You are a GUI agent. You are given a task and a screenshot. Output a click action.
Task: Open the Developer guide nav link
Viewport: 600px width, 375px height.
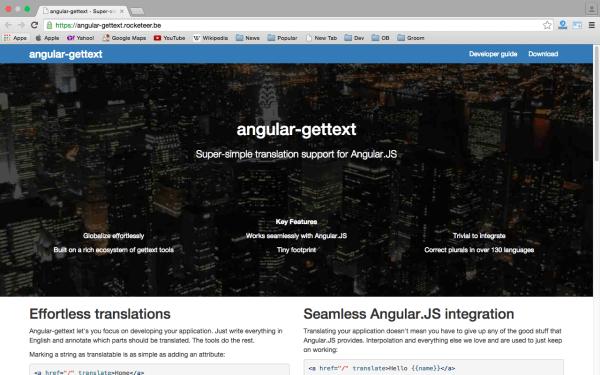click(x=493, y=54)
